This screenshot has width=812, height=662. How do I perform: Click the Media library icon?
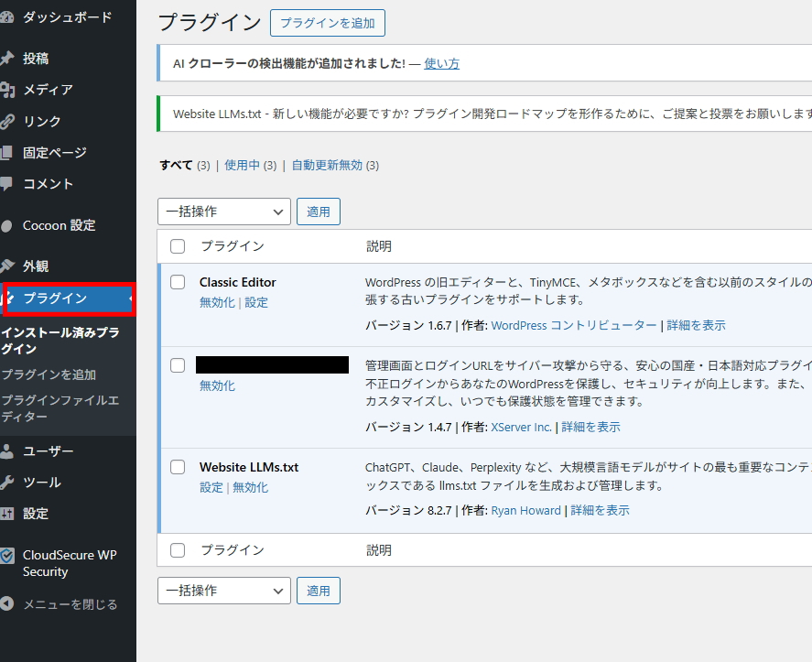[6, 90]
